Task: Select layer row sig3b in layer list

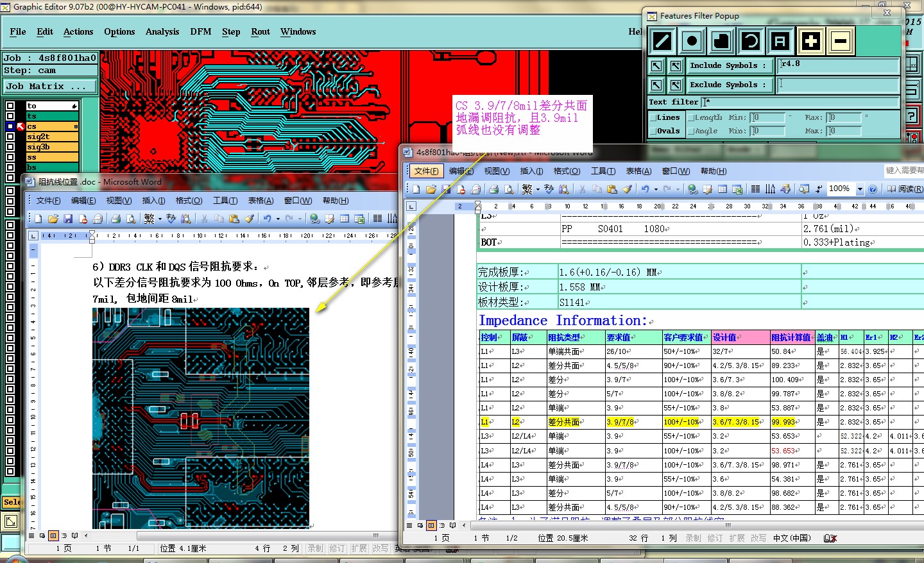Action: coord(52,147)
